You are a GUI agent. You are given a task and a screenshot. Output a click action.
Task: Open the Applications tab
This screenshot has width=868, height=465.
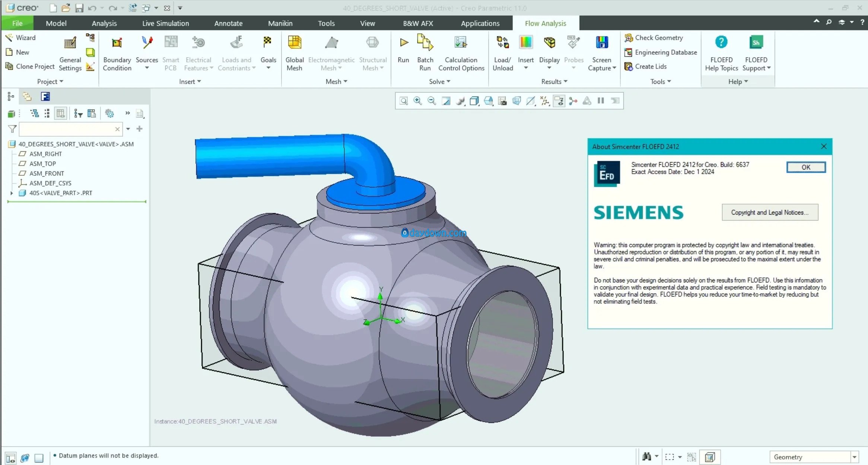480,23
